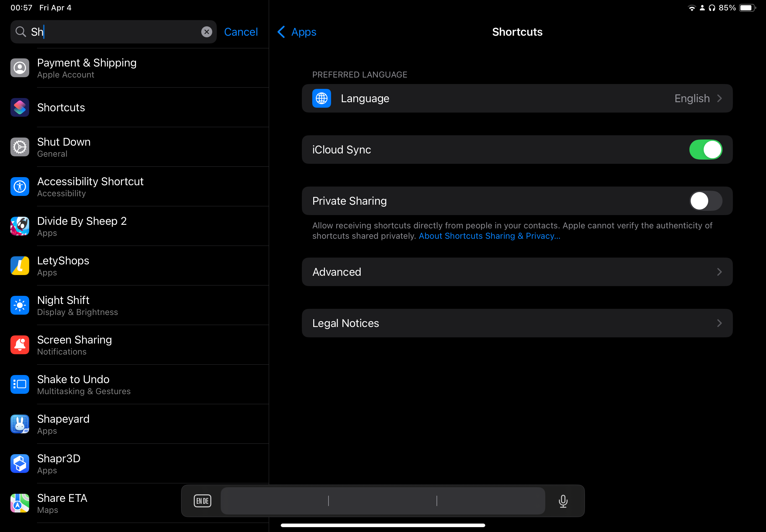Tap the Shake to Undo multitasking icon

(20, 384)
